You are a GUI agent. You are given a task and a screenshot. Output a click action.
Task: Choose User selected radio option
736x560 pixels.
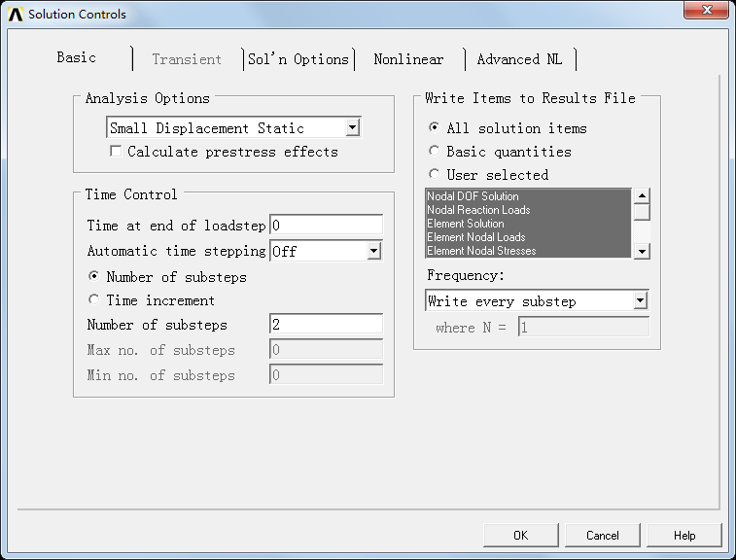pos(434,175)
